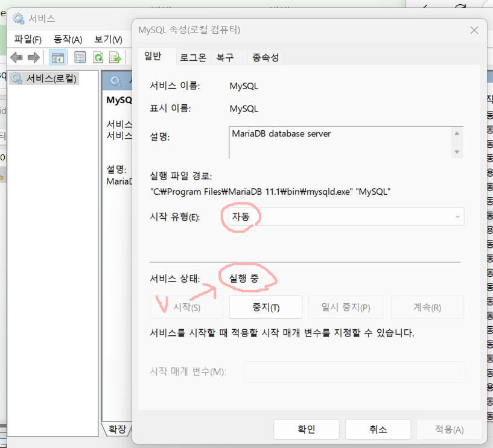Switch to the 로그온 tab

193,57
